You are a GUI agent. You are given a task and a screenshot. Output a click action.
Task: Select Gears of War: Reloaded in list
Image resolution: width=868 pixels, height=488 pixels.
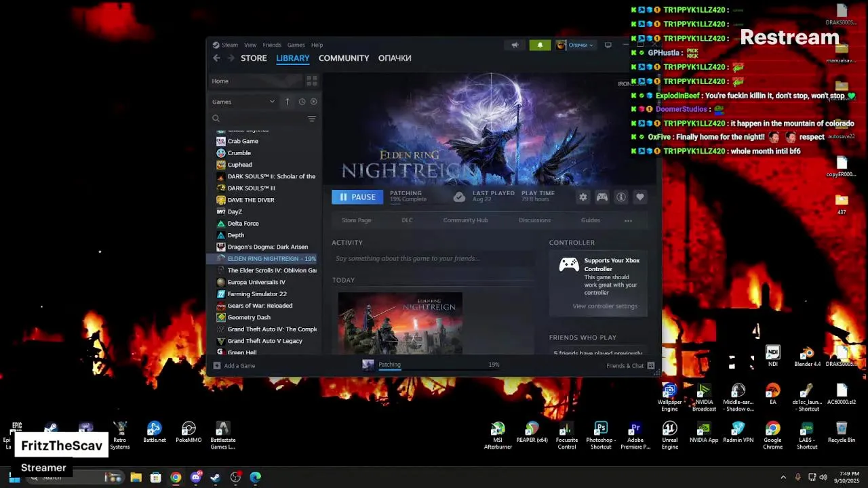tap(260, 306)
